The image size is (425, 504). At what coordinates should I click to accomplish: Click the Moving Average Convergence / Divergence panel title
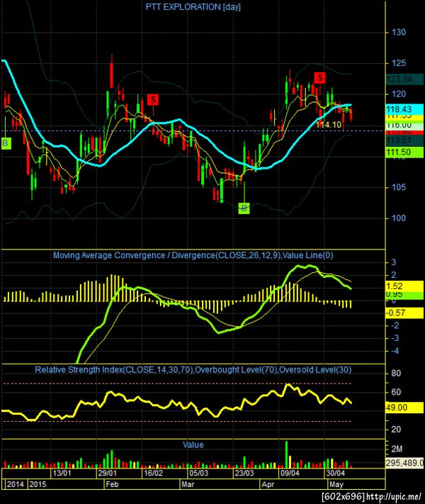click(193, 255)
